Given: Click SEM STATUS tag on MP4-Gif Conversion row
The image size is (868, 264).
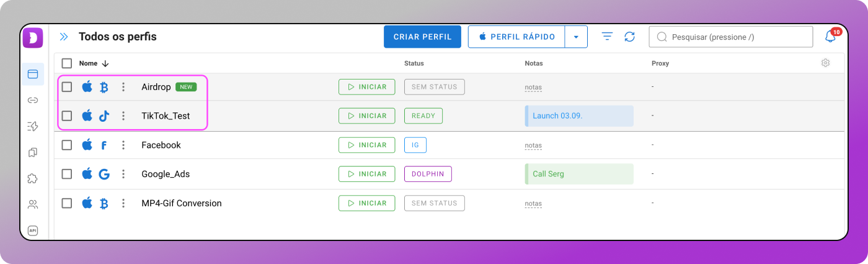Looking at the screenshot, I should point(434,203).
